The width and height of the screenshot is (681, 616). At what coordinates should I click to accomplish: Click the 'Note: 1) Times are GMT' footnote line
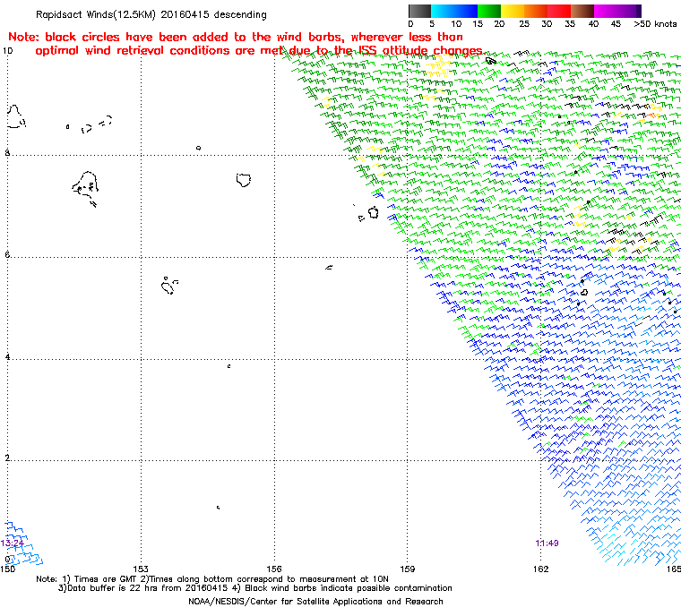pyautogui.click(x=212, y=579)
